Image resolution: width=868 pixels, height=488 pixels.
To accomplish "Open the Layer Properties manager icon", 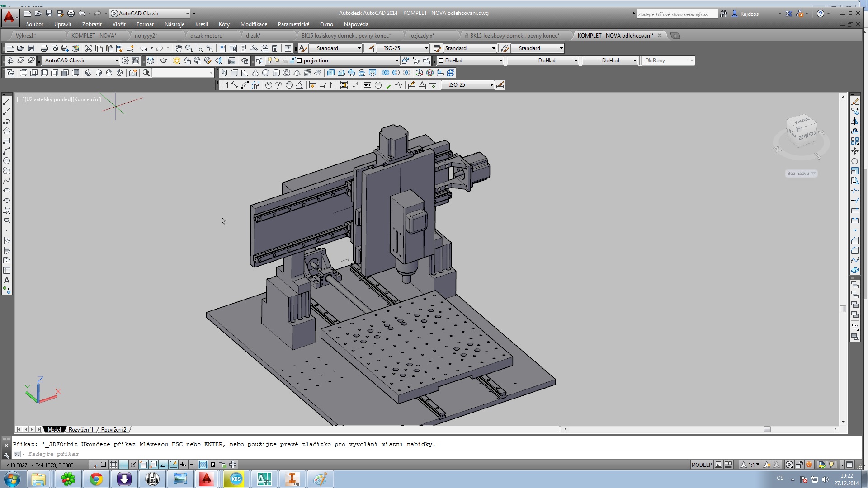I will coord(259,61).
